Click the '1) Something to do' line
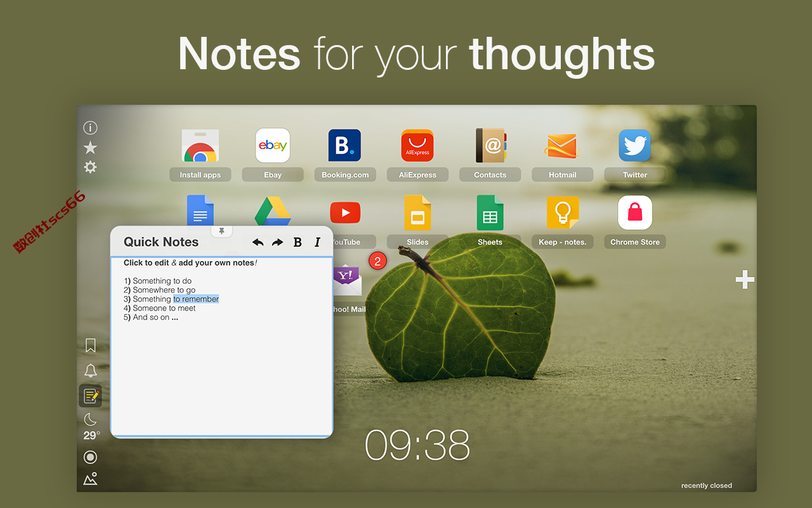Screen dimensions: 812x508 [x=157, y=281]
